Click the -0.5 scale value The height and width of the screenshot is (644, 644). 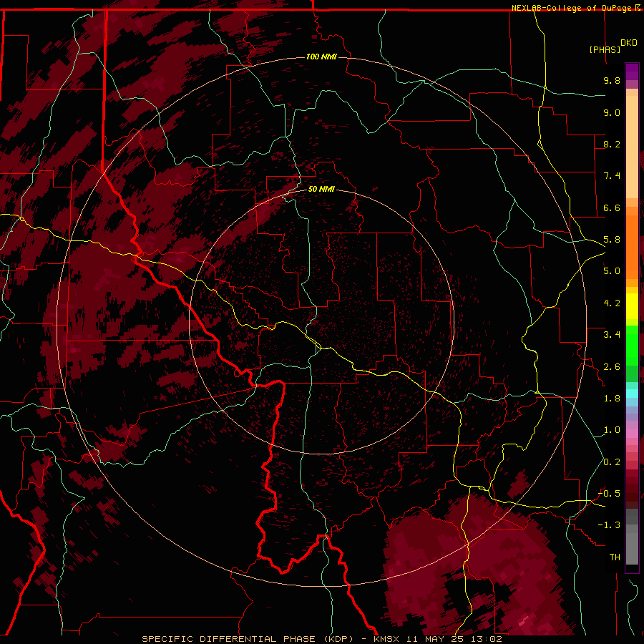(609, 494)
